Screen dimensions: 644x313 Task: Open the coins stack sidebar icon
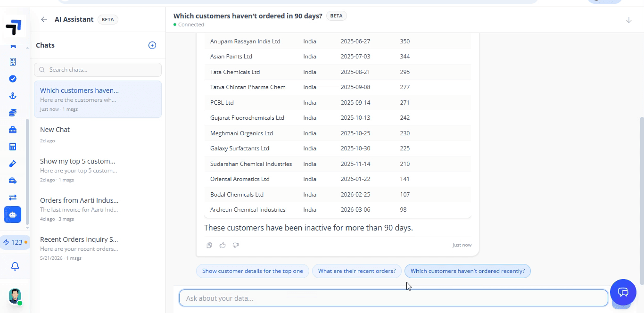(x=13, y=113)
